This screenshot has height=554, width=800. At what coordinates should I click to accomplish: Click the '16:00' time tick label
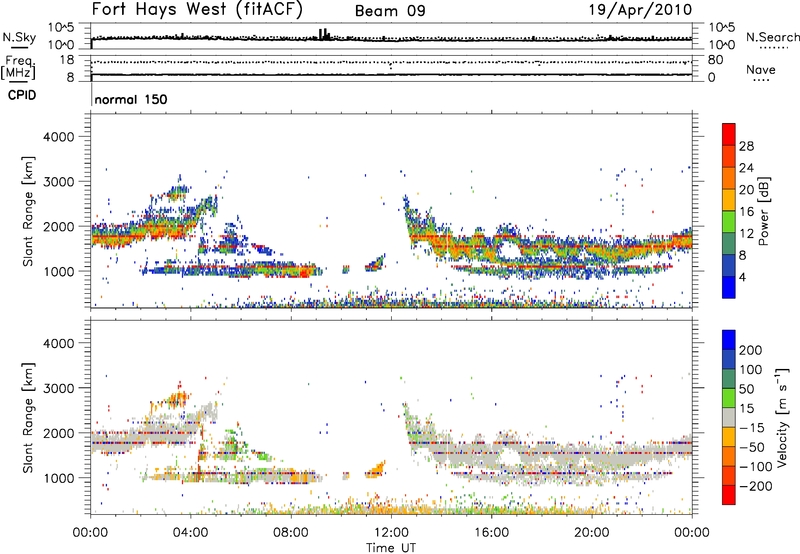click(491, 533)
